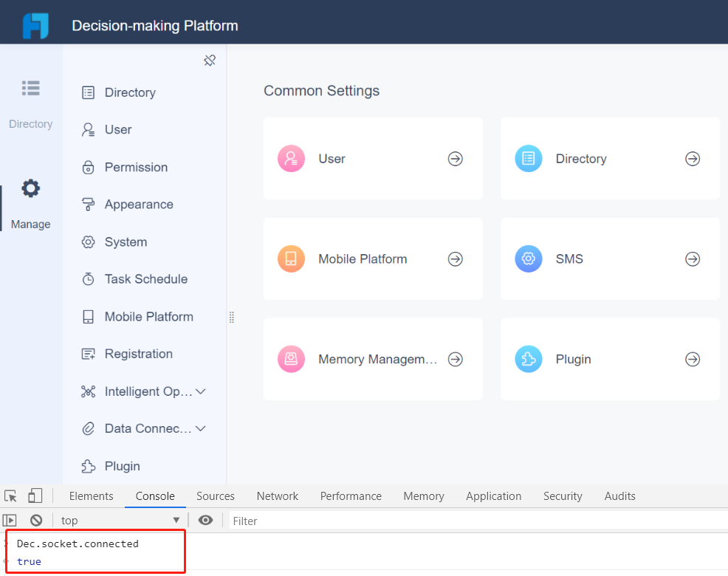This screenshot has height=576, width=728.
Task: Click the Common Settings heading
Action: (321, 91)
